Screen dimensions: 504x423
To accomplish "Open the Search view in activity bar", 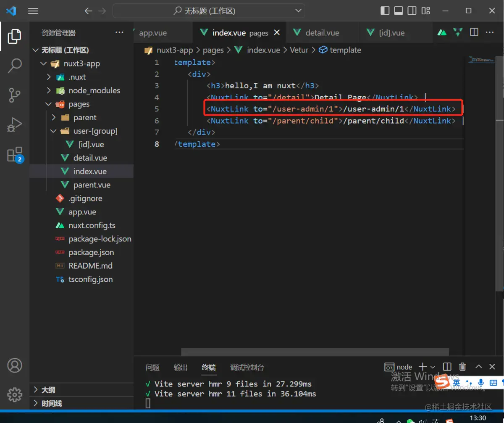I will [15, 66].
